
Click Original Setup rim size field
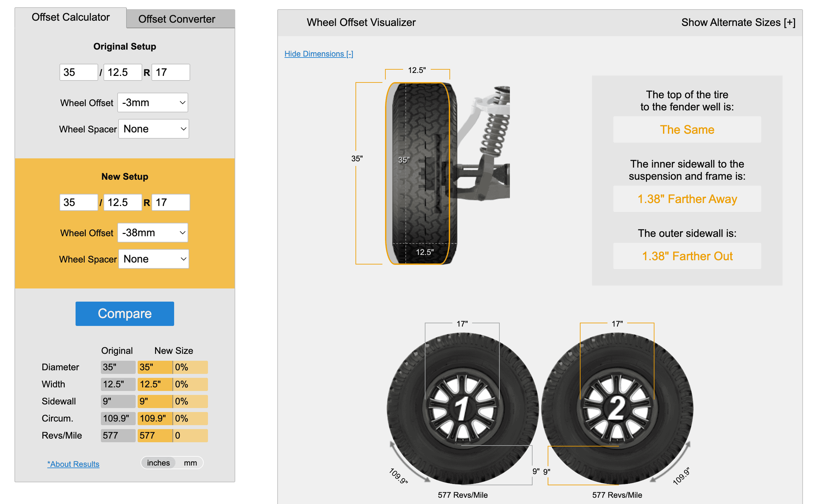pyautogui.click(x=171, y=72)
